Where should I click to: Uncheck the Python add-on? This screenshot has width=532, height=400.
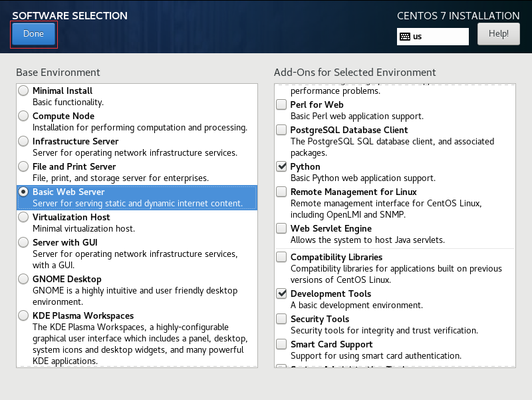click(281, 166)
